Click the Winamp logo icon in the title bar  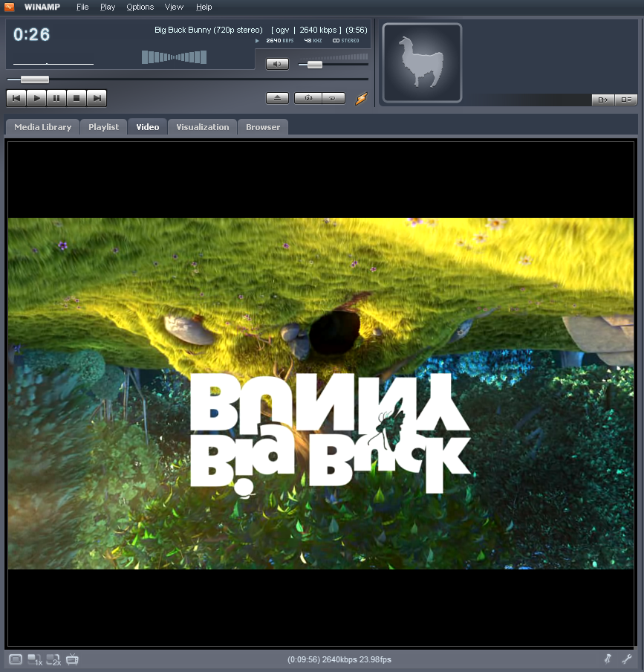point(10,7)
